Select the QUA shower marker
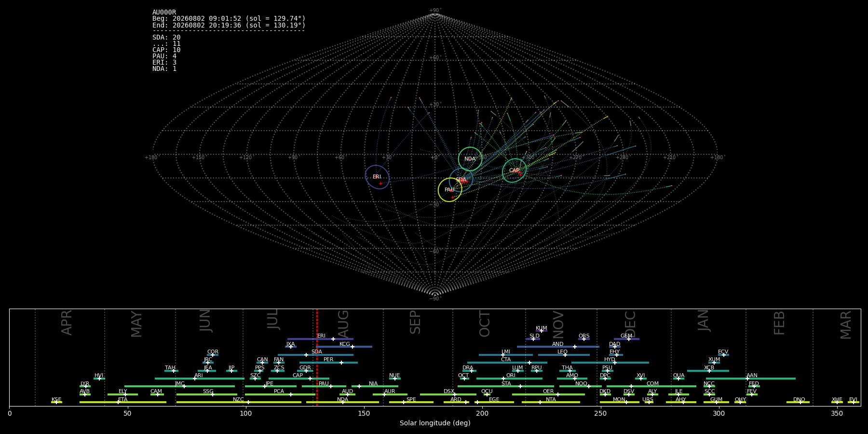Image resolution: width=868 pixels, height=434 pixels. [x=678, y=379]
